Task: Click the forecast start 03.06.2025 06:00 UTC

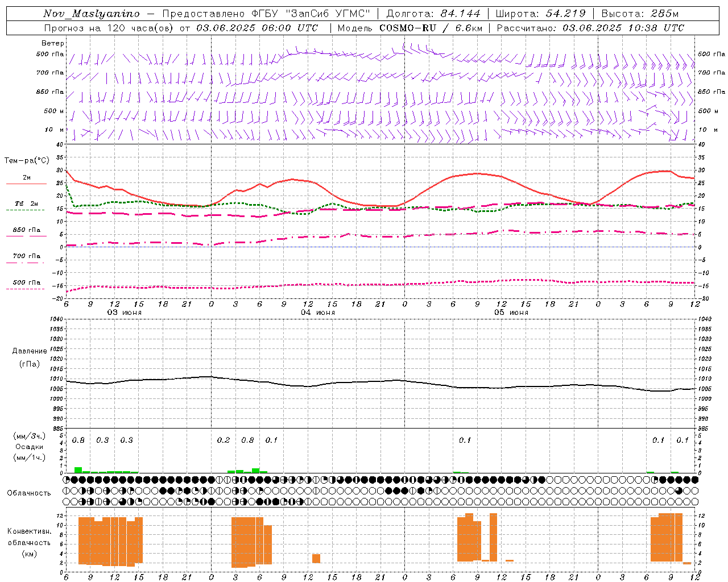Action: (257, 28)
